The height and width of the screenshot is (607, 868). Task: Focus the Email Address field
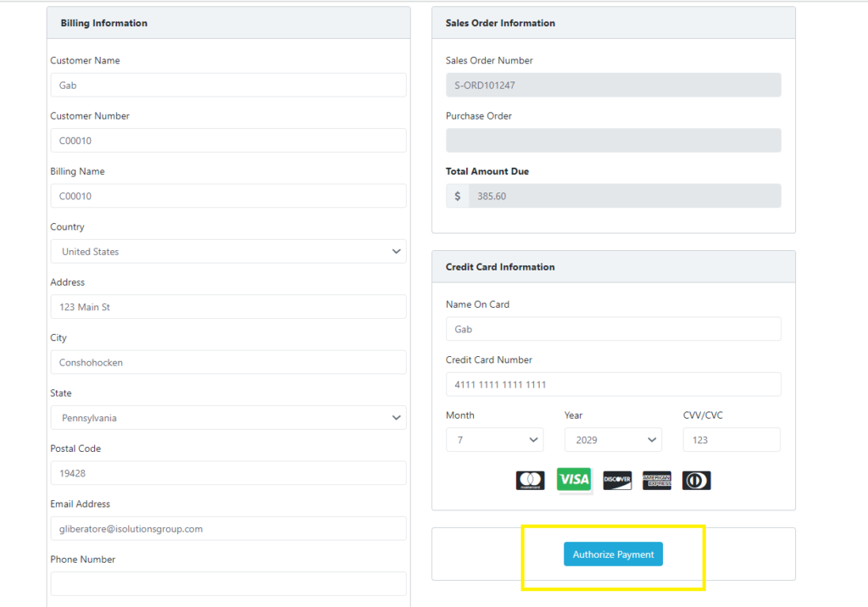point(227,529)
